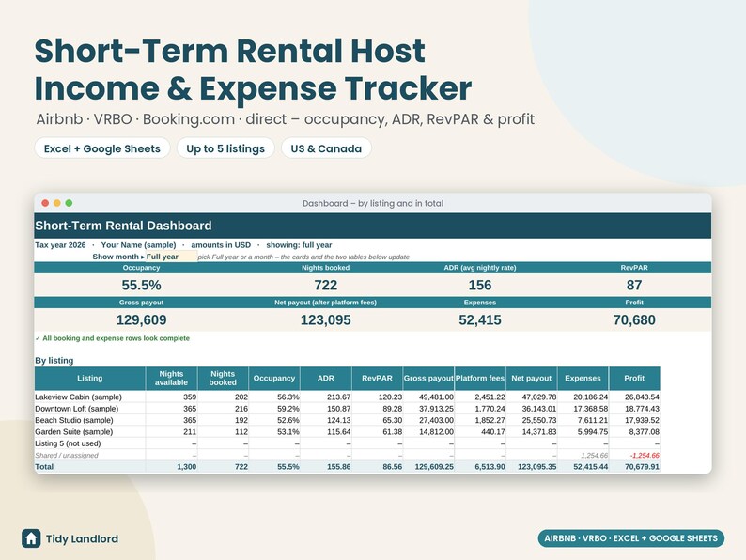This screenshot has width=746, height=560.
Task: Click the Total gross payout cell 129,609.25
Action: point(428,467)
